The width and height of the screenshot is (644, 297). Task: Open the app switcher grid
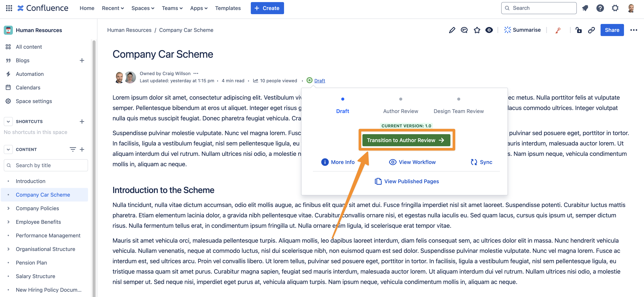(9, 8)
